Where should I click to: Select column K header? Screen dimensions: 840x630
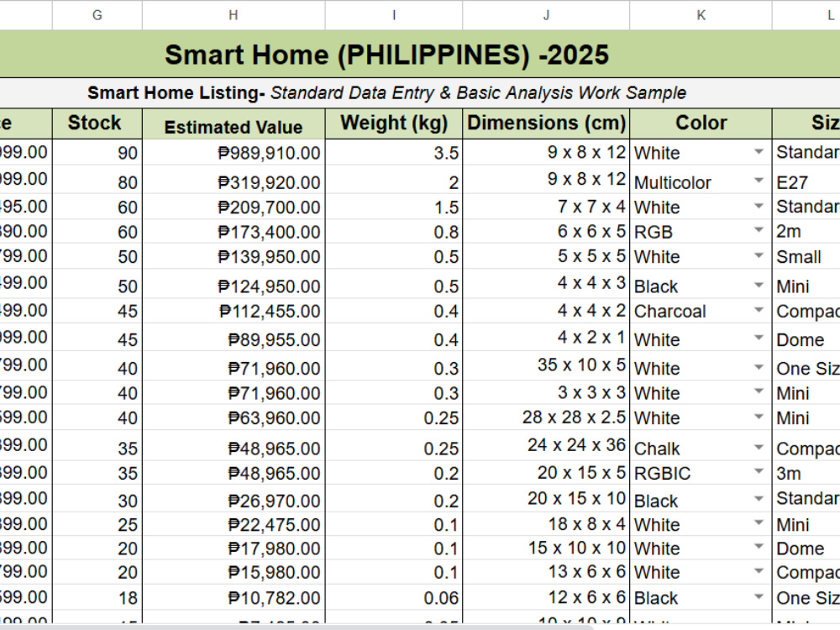701,15
